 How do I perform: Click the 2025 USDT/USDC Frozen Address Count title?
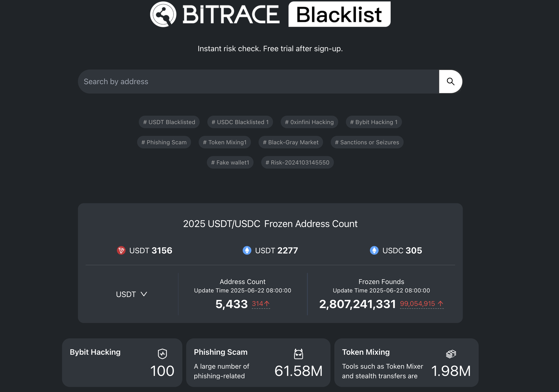(x=270, y=224)
